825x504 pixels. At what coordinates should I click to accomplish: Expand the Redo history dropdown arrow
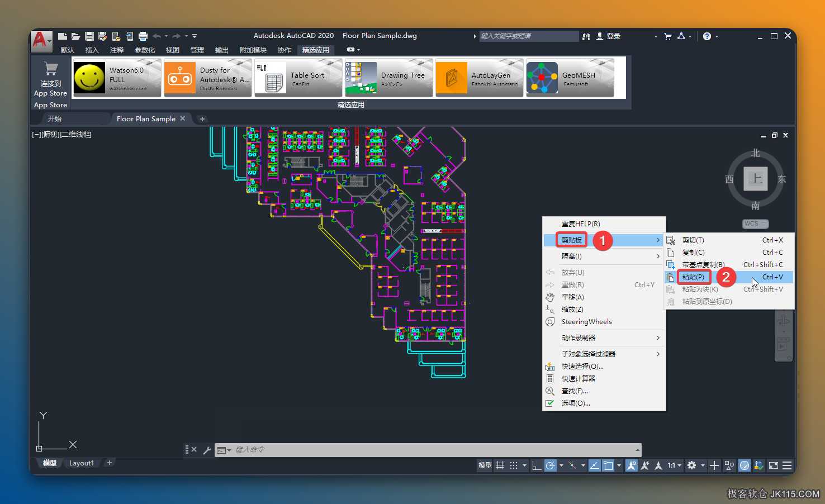coord(186,36)
